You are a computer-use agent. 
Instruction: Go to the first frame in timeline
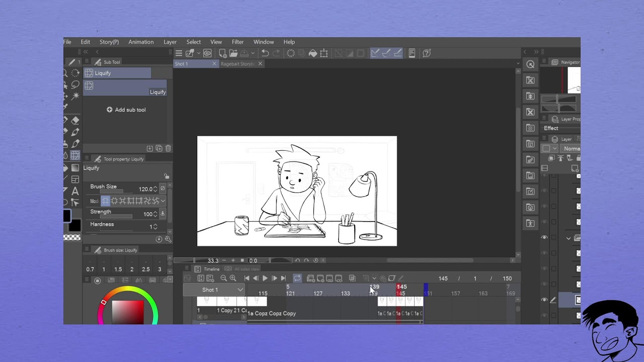(247, 278)
